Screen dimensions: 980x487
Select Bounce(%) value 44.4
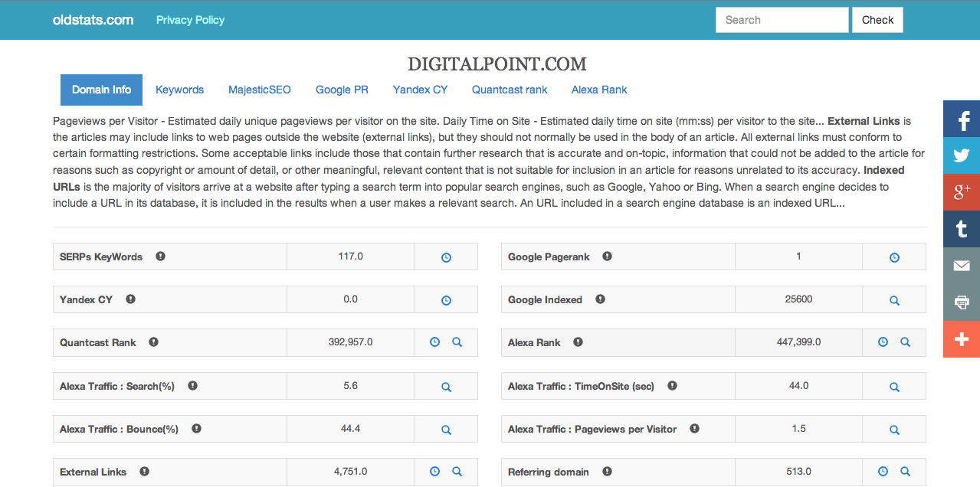coord(350,429)
